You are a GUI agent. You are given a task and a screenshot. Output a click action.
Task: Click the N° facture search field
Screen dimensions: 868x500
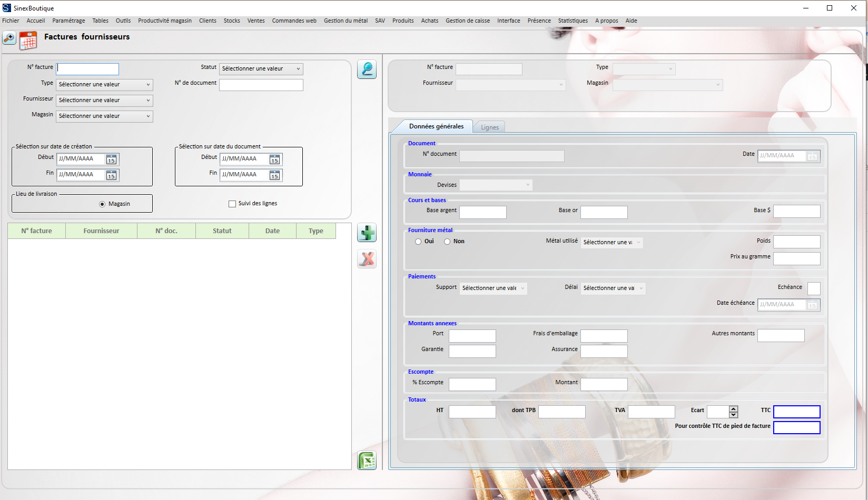pyautogui.click(x=88, y=69)
